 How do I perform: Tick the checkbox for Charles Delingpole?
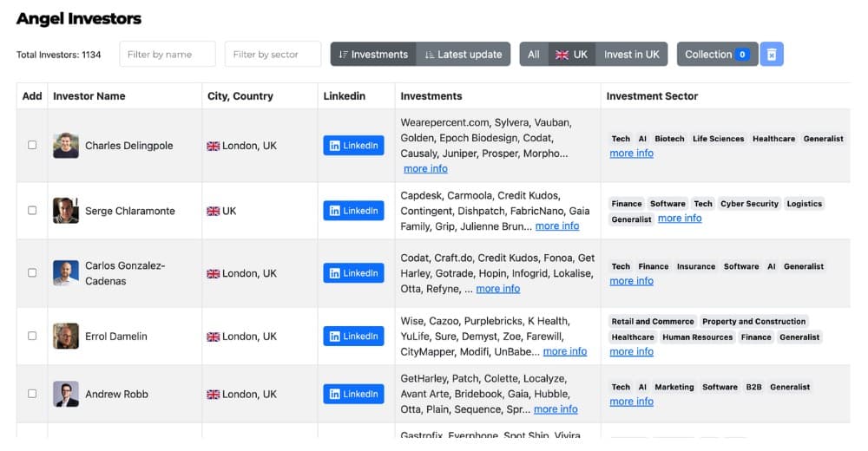tap(32, 146)
